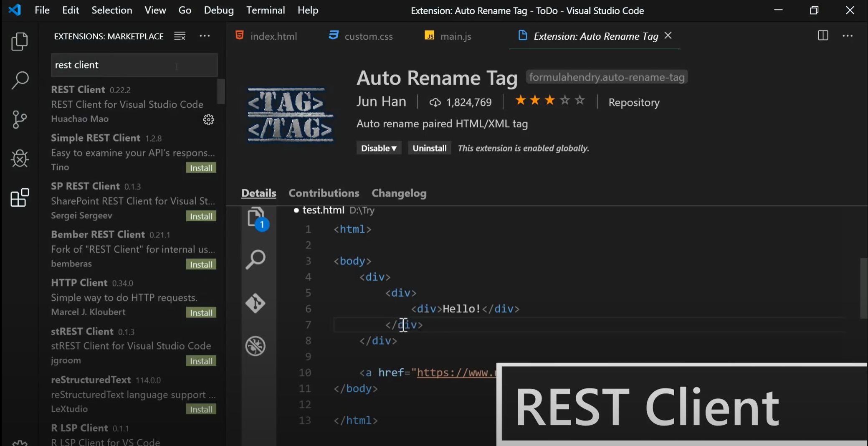Install SP REST Client extension
The height and width of the screenshot is (446, 868).
[x=201, y=216]
